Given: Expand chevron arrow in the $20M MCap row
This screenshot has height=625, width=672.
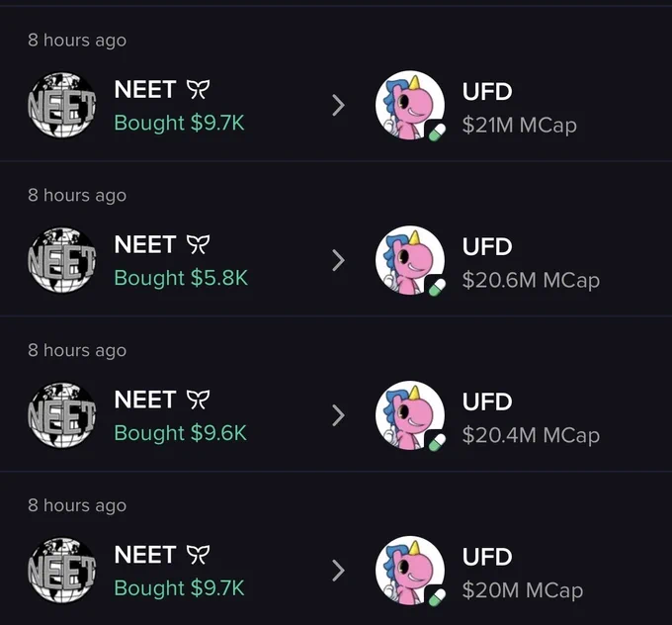Looking at the screenshot, I should coord(338,571).
